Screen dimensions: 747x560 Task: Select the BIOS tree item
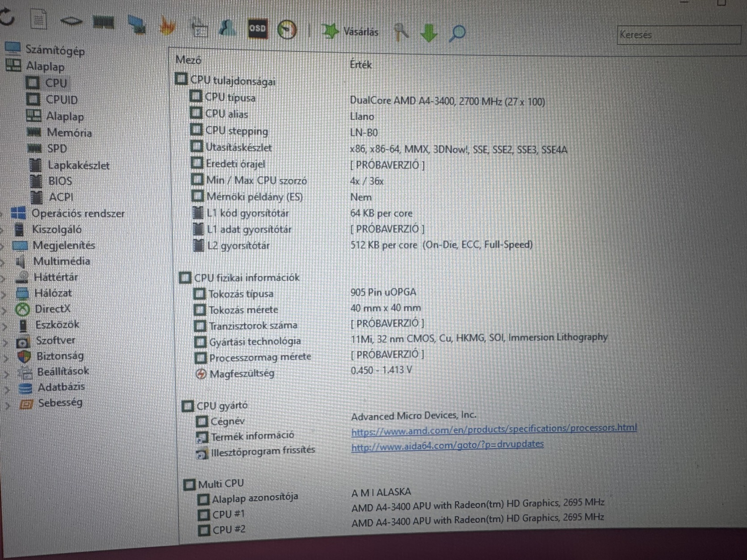coord(60,181)
